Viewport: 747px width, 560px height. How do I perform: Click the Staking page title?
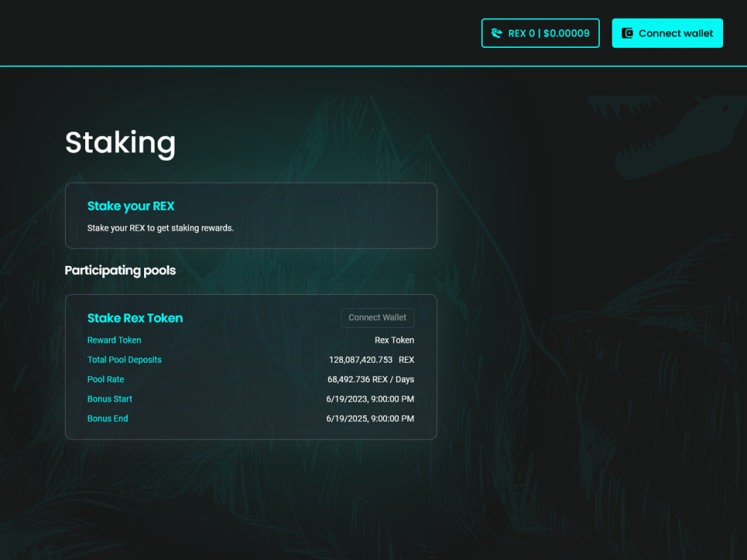120,143
